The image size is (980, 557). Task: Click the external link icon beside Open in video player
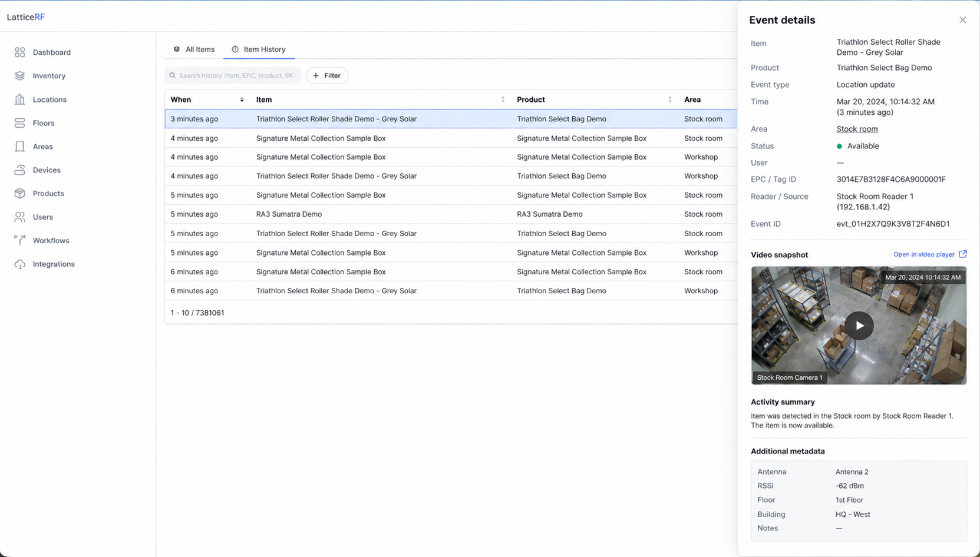click(962, 254)
